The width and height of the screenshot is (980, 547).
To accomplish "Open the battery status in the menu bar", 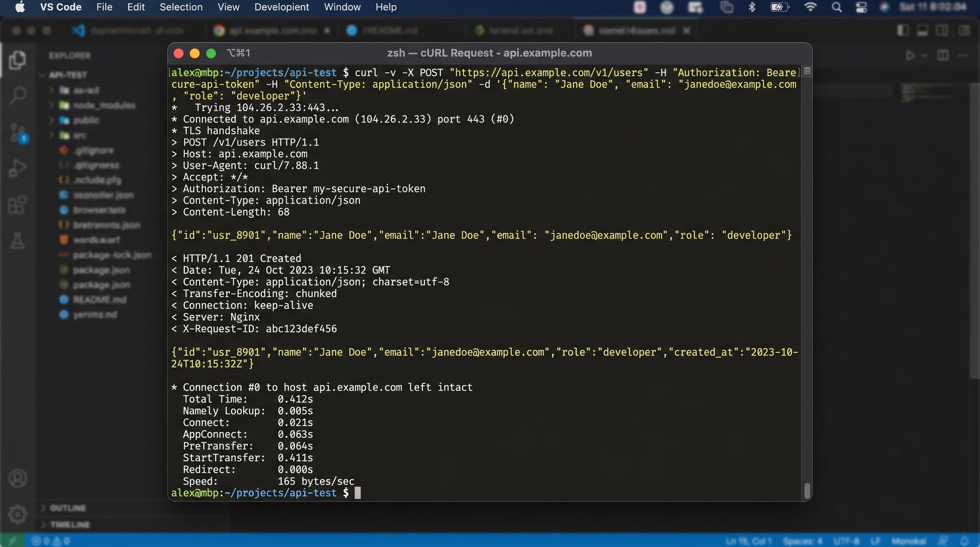I will [x=779, y=7].
